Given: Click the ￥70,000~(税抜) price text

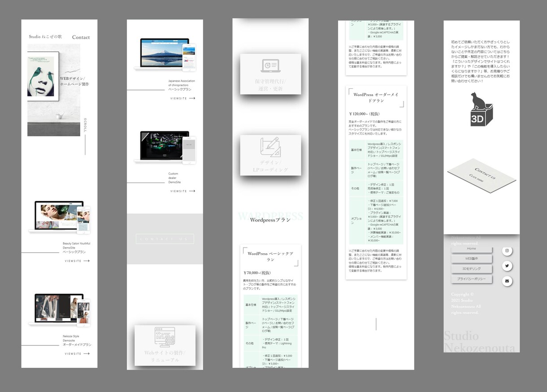Looking at the screenshot, I should (x=257, y=273).
